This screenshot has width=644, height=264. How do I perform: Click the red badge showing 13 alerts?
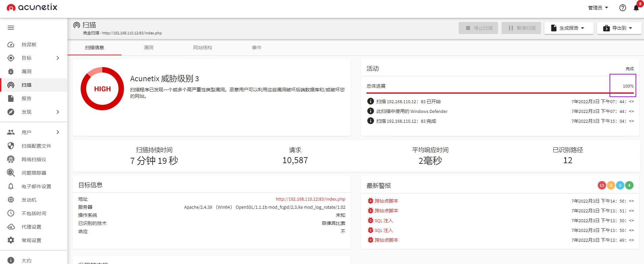[601, 185]
